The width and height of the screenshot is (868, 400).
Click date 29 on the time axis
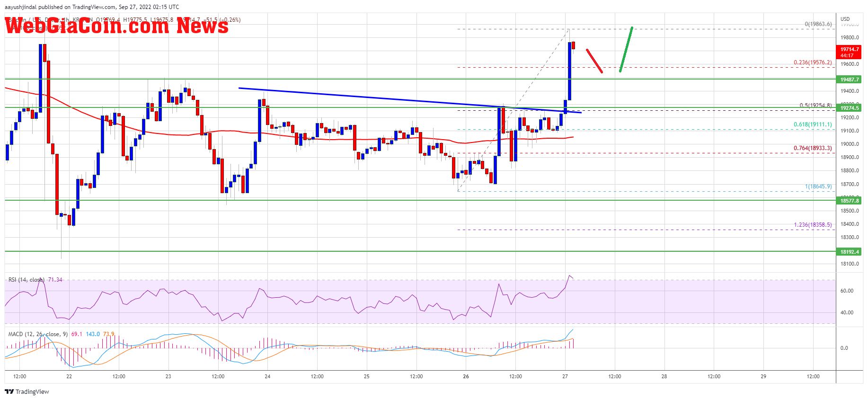763,377
